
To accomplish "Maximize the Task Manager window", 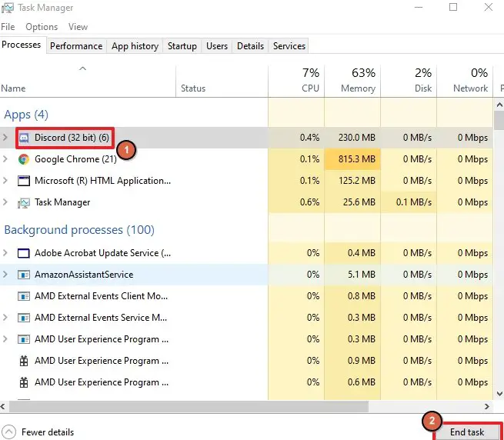I will point(453,7).
